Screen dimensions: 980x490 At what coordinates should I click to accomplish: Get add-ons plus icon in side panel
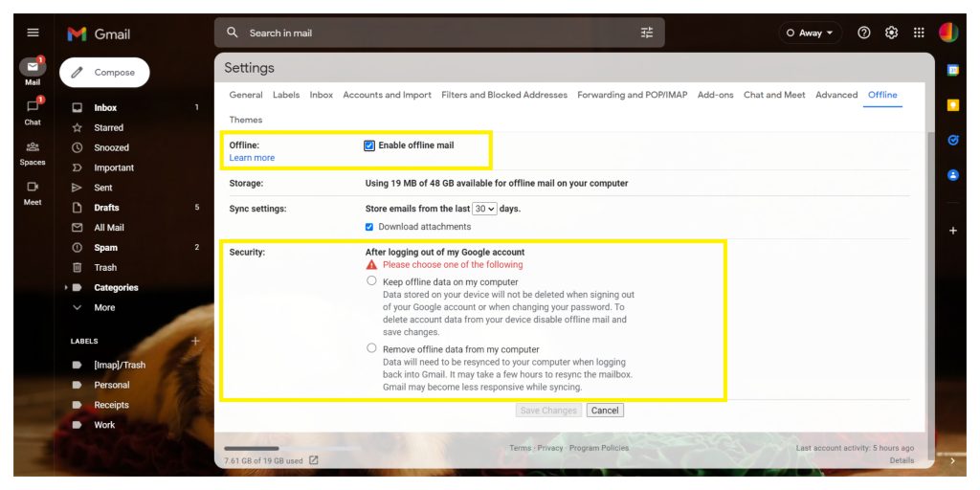(x=953, y=231)
